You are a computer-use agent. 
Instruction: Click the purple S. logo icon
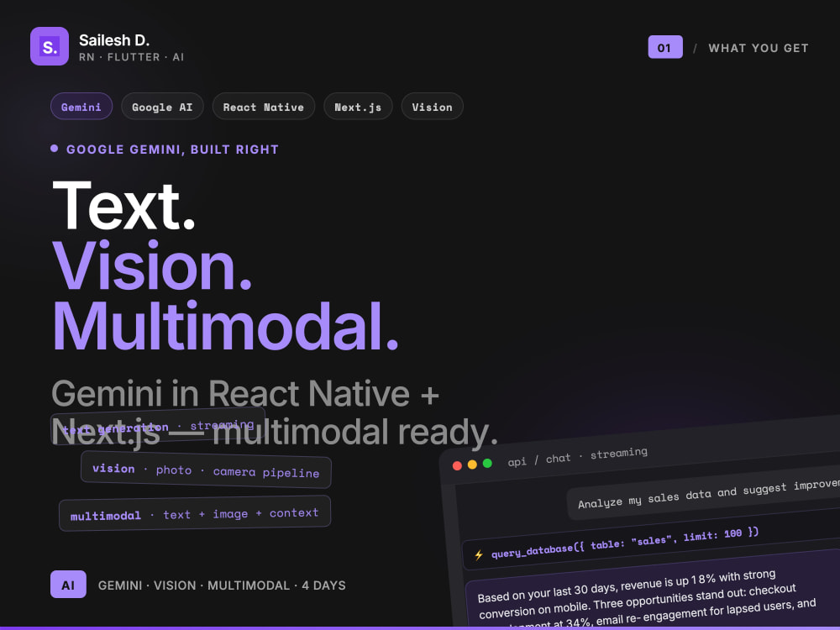50,46
